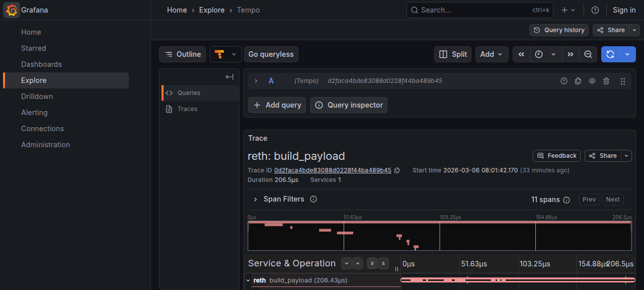Image resolution: width=644 pixels, height=290 pixels.
Task: Toggle visibility of query A
Action: (x=592, y=81)
